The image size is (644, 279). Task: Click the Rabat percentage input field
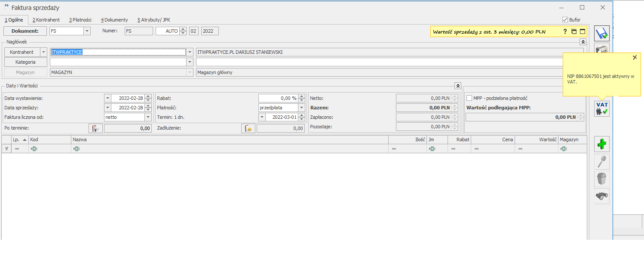pos(278,98)
